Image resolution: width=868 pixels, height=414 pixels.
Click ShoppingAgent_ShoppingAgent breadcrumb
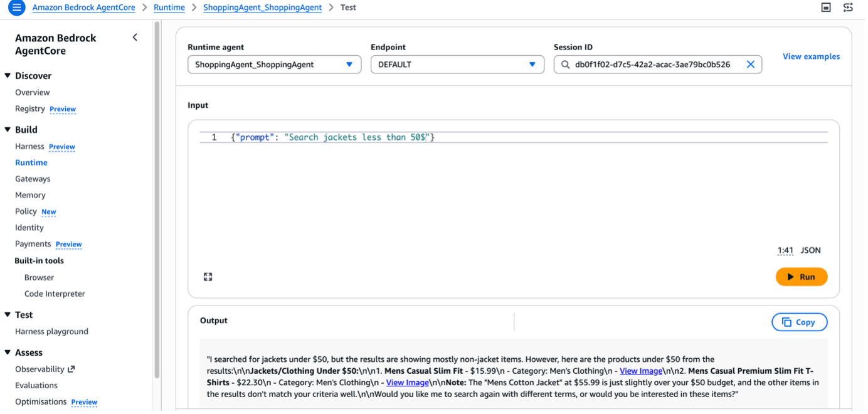click(262, 8)
